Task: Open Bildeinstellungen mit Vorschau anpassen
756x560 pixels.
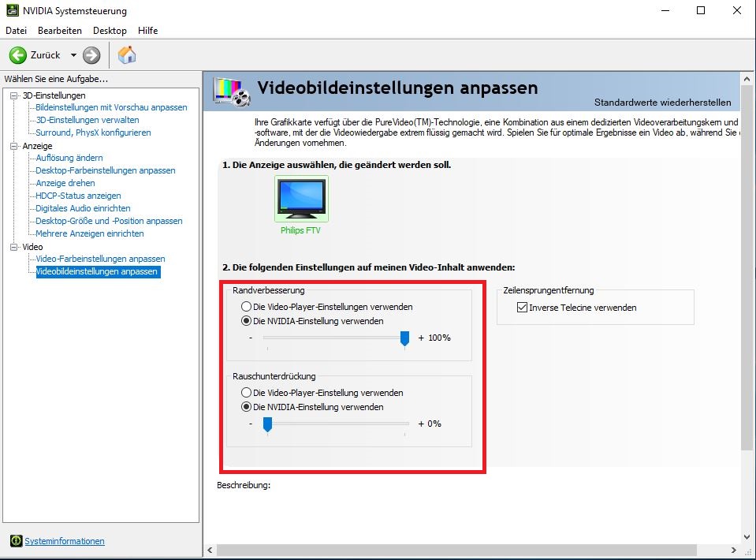Action: click(111, 107)
